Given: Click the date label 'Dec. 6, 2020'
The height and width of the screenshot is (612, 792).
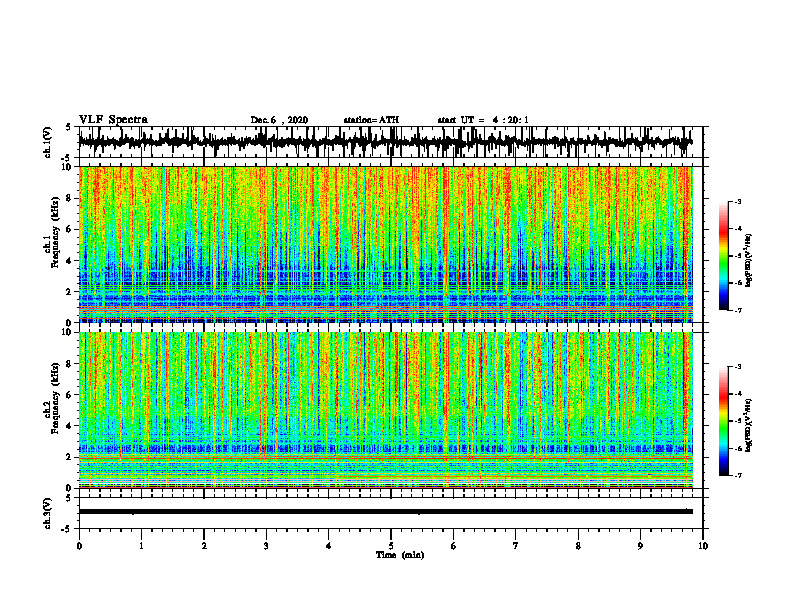Looking at the screenshot, I should coord(279,120).
